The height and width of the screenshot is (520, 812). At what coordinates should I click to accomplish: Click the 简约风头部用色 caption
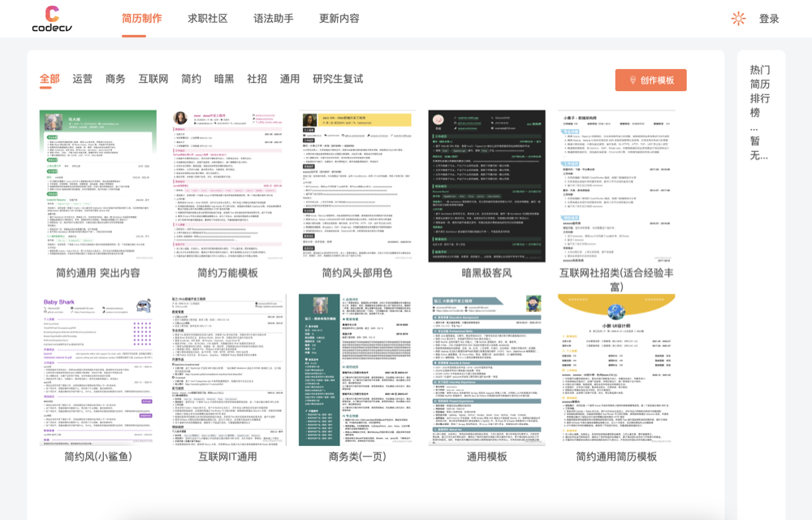pos(357,273)
